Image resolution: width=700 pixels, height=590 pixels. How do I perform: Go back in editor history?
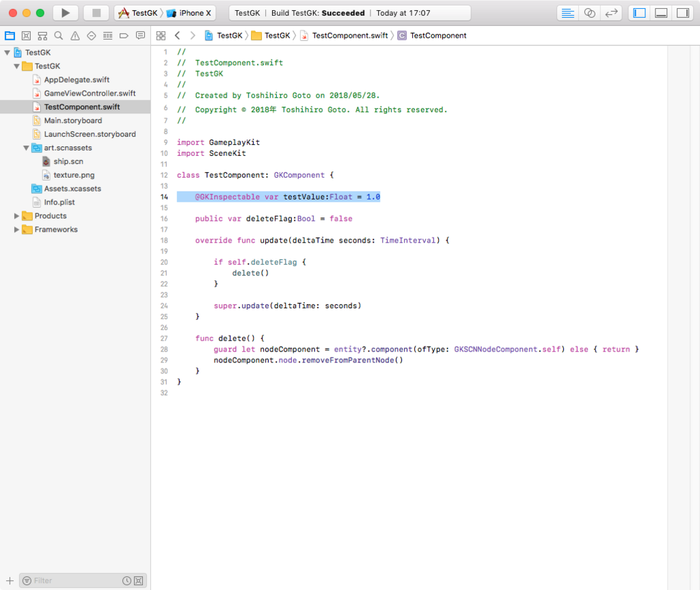click(x=177, y=36)
